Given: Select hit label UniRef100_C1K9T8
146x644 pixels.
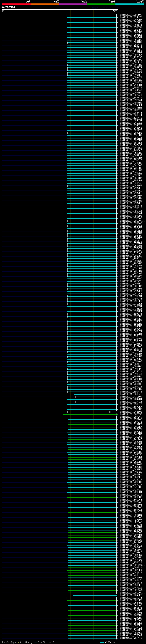Looking at the screenshot, I should coord(131,598).
